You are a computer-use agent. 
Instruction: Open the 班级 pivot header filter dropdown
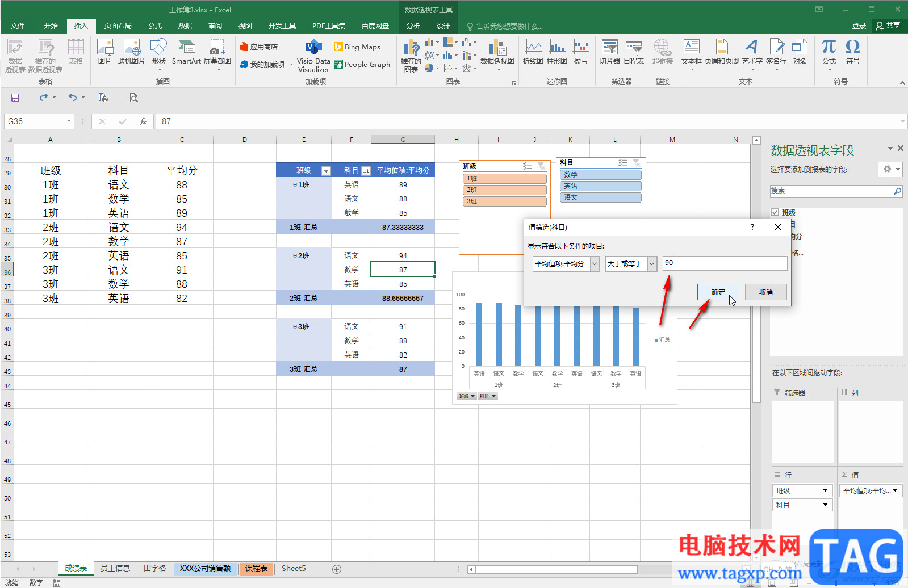[x=326, y=171]
